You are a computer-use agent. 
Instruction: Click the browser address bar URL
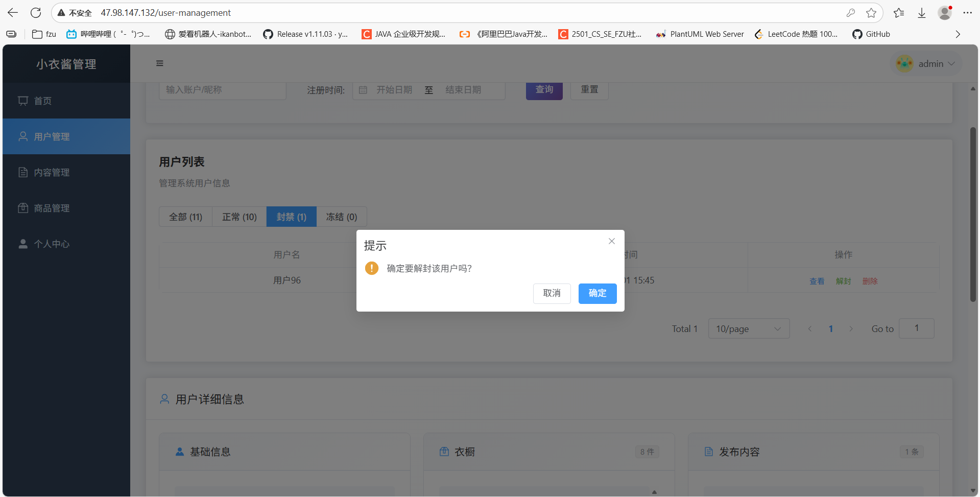165,13
